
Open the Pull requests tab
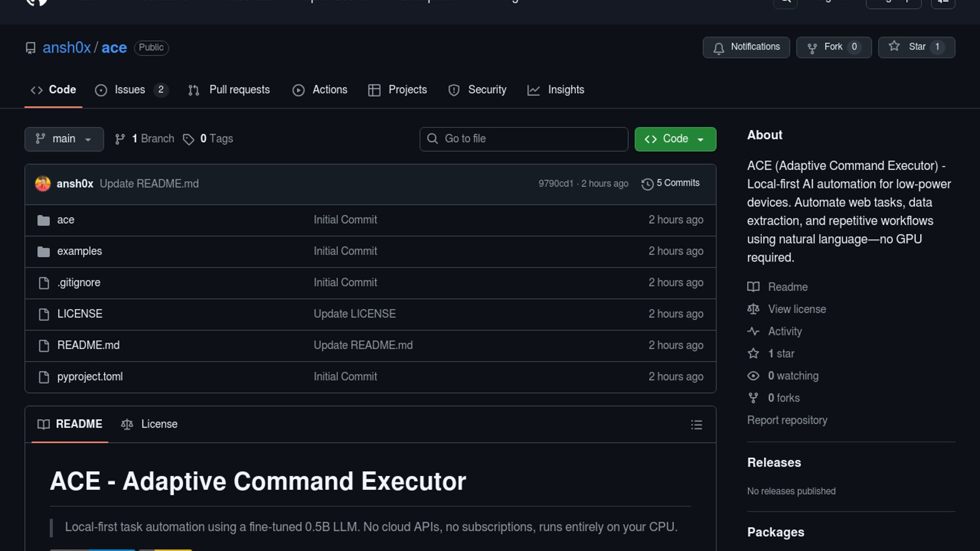point(239,90)
